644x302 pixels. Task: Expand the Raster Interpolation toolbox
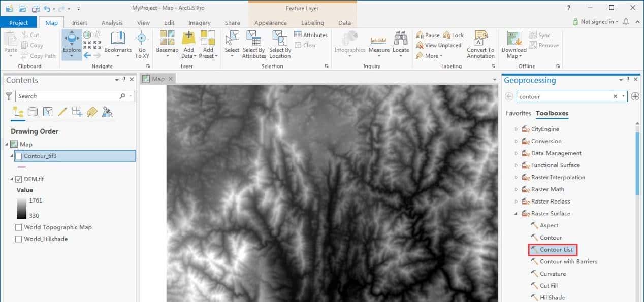pyautogui.click(x=517, y=177)
